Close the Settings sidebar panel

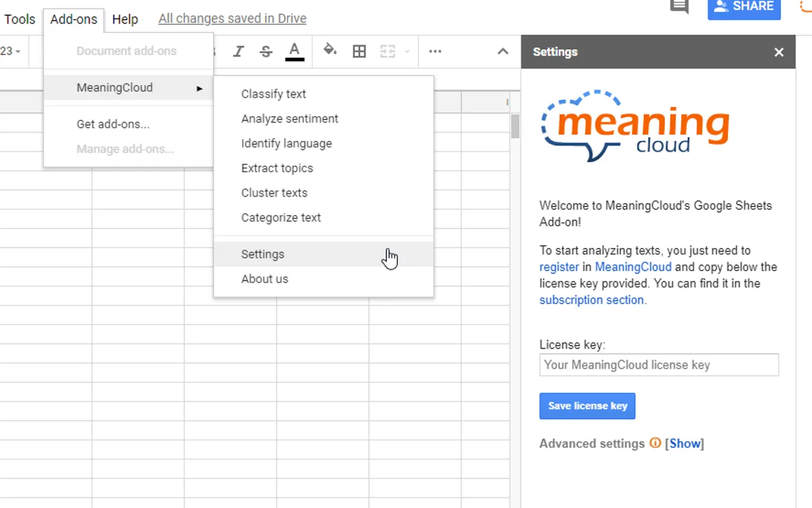(x=779, y=52)
